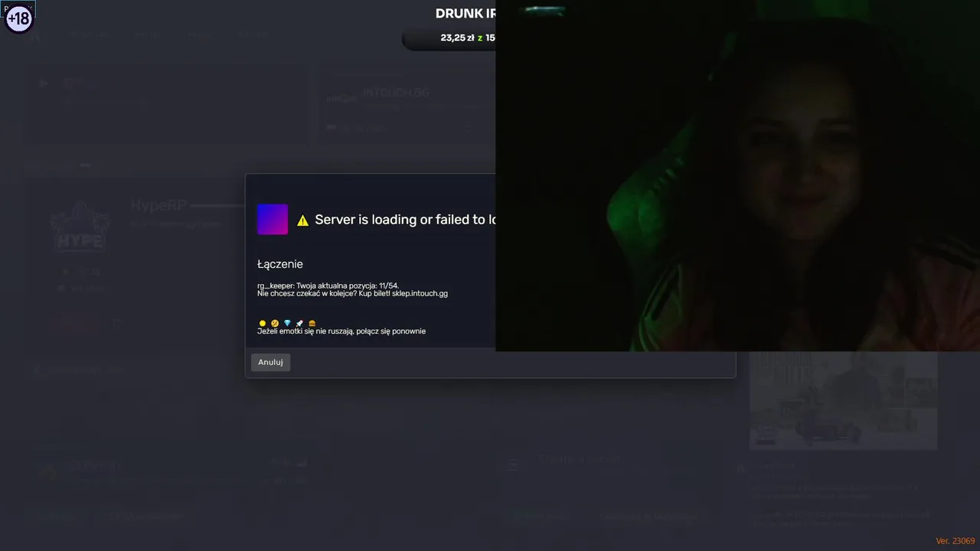
Task: Click the sklep.intouch.gg shop address
Action: [420, 293]
